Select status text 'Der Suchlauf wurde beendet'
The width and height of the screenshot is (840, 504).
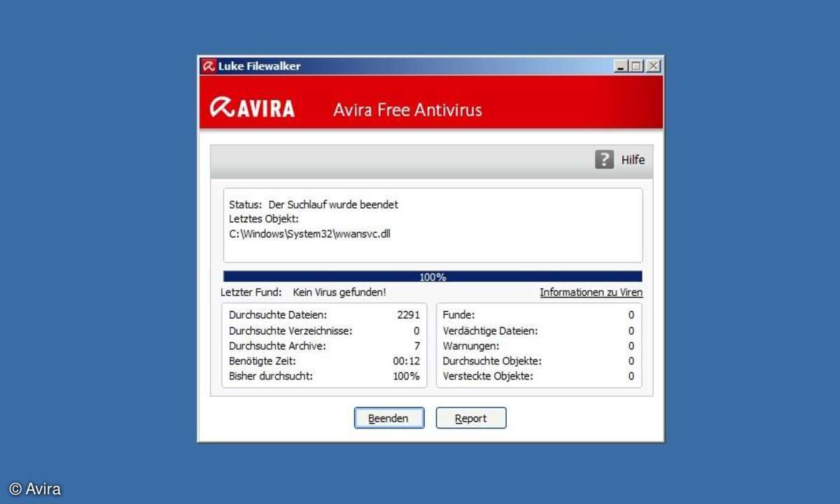pyautogui.click(x=333, y=205)
